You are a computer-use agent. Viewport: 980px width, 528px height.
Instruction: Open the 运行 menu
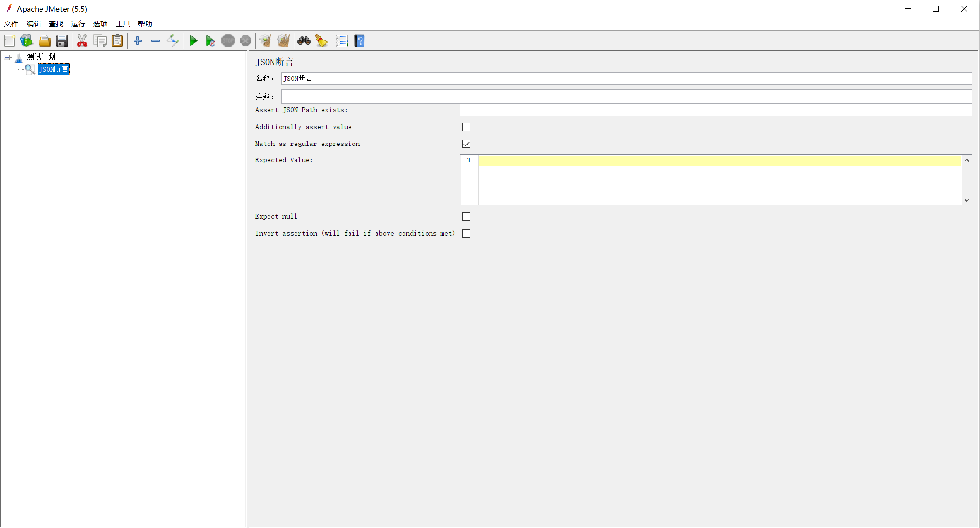(78, 24)
